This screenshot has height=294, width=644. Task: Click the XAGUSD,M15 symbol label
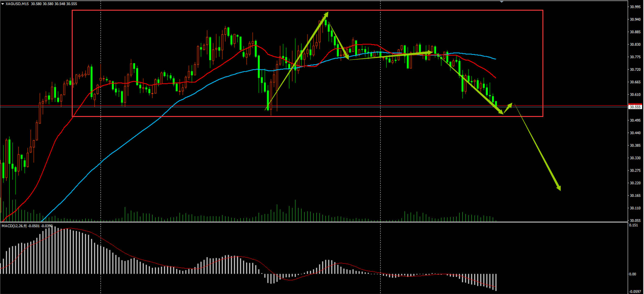[x=17, y=4]
